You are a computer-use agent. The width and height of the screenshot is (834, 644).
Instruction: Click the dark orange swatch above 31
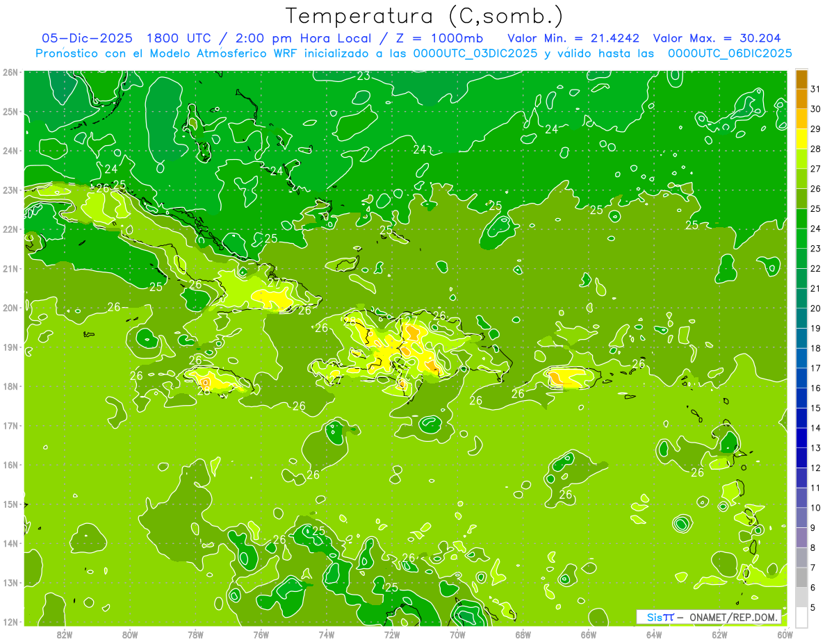[x=801, y=79]
